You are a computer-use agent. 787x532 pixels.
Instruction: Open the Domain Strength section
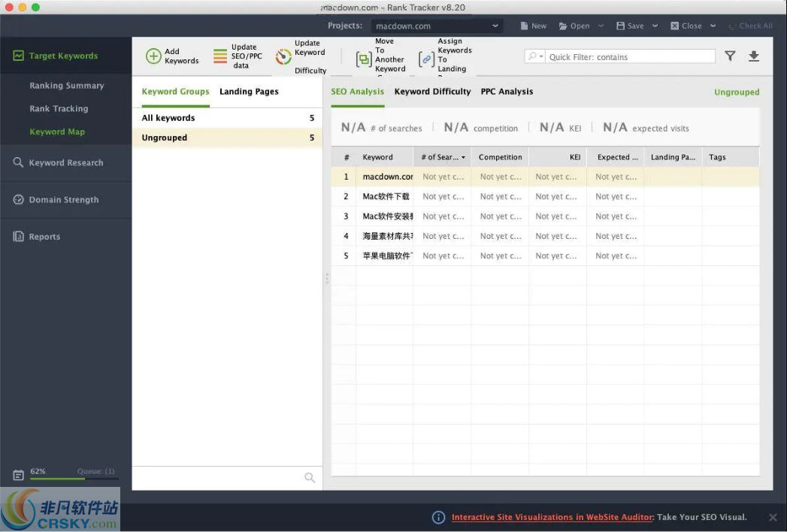(x=65, y=200)
